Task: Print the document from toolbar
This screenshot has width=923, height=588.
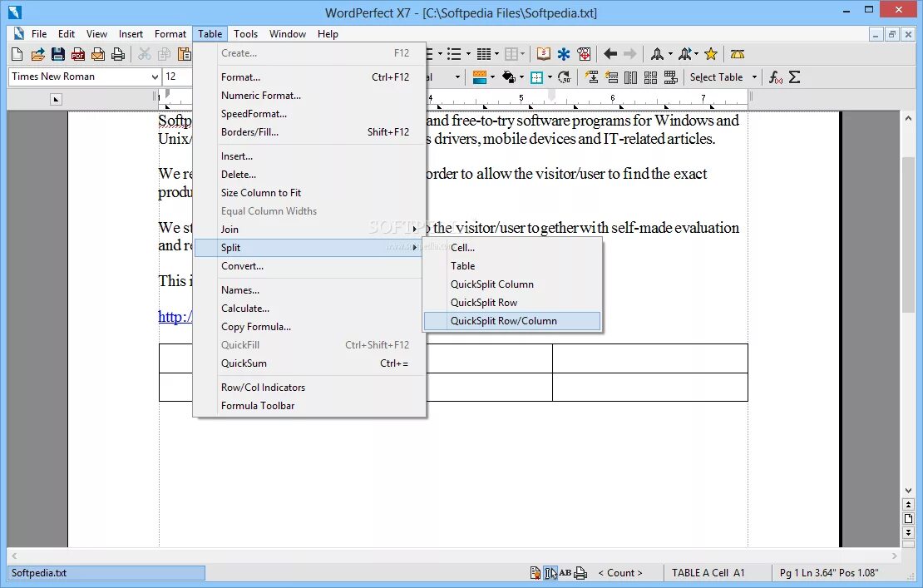Action: pyautogui.click(x=118, y=54)
